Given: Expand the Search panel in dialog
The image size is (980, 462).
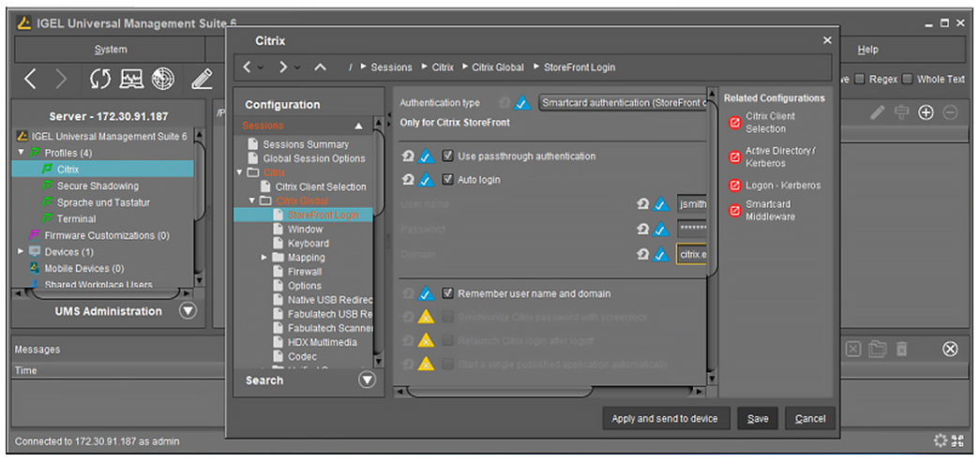Looking at the screenshot, I should tap(368, 380).
